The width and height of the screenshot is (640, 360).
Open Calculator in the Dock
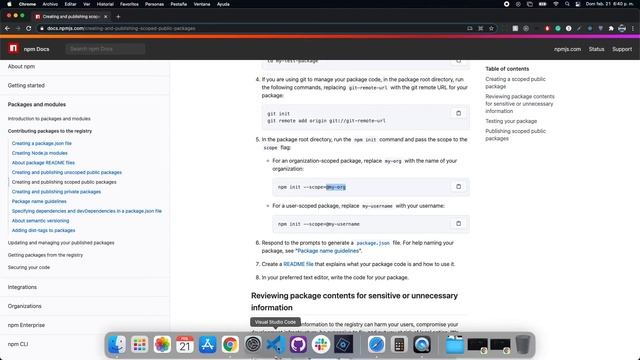pyautogui.click(x=399, y=344)
